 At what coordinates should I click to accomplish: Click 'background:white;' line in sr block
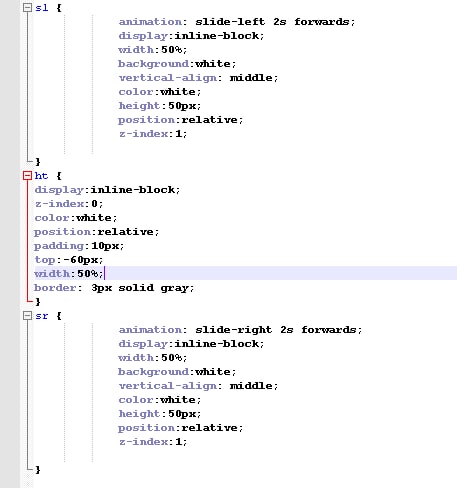(177, 372)
